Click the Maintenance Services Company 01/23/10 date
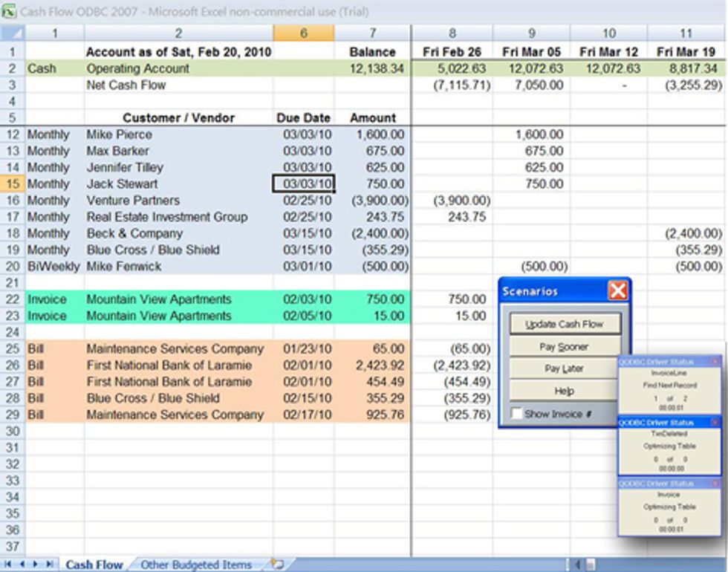The image size is (728, 572). [x=304, y=349]
